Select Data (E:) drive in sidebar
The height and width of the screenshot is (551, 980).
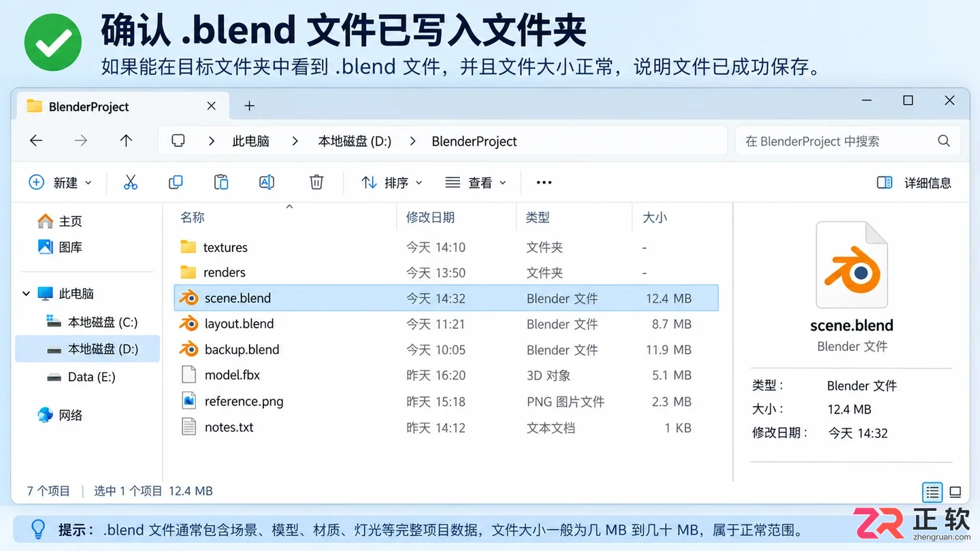pyautogui.click(x=81, y=376)
